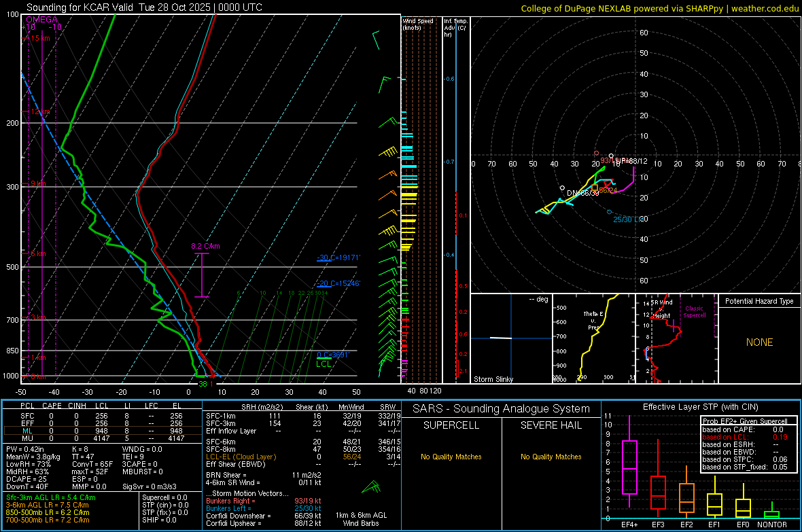Click the 'LCL-EL (Cloud Layer)' row
This screenshot has height=532, width=802.
303,457
